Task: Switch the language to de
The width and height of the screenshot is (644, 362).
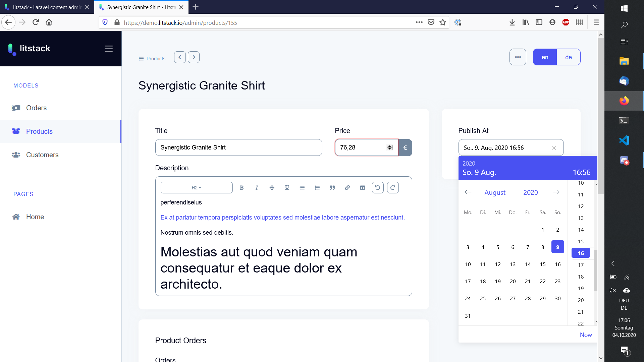Action: click(x=568, y=57)
